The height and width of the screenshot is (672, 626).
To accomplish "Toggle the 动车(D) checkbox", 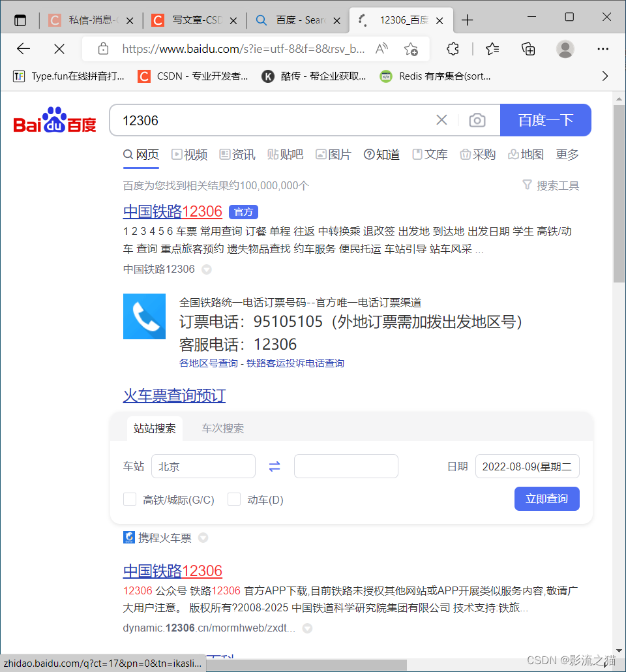I will tap(234, 499).
